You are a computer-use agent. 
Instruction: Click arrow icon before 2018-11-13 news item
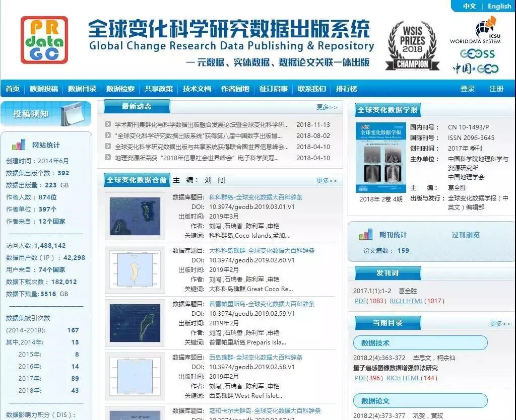[x=108, y=124]
